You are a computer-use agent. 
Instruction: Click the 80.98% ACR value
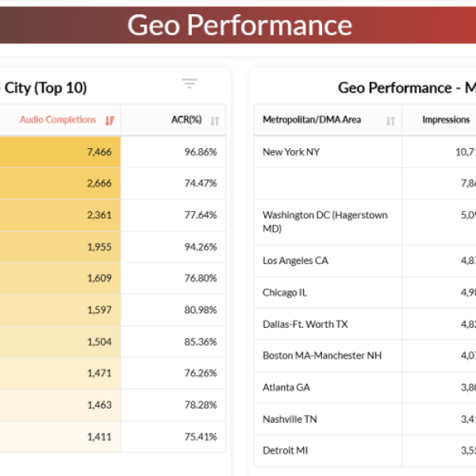[x=201, y=310]
